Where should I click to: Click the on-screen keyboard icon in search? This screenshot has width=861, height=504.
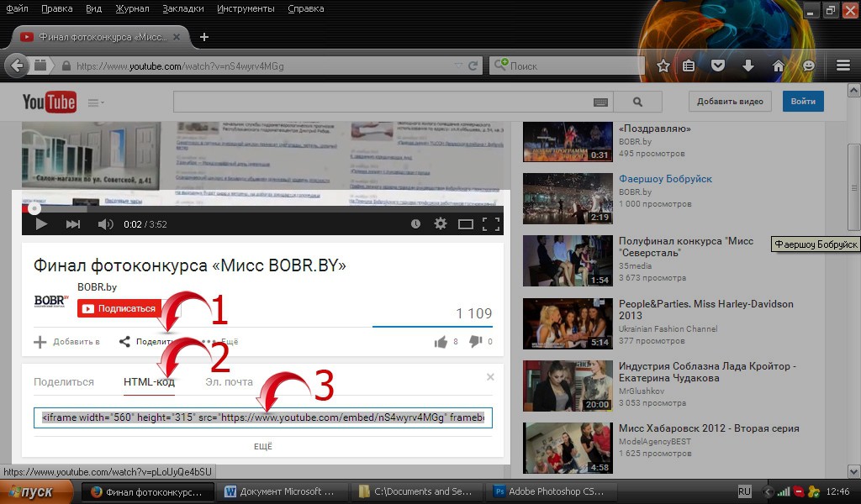[600, 102]
